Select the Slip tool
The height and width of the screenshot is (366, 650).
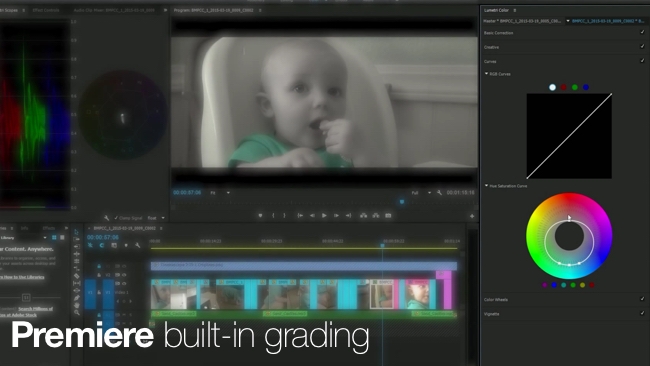[x=76, y=284]
